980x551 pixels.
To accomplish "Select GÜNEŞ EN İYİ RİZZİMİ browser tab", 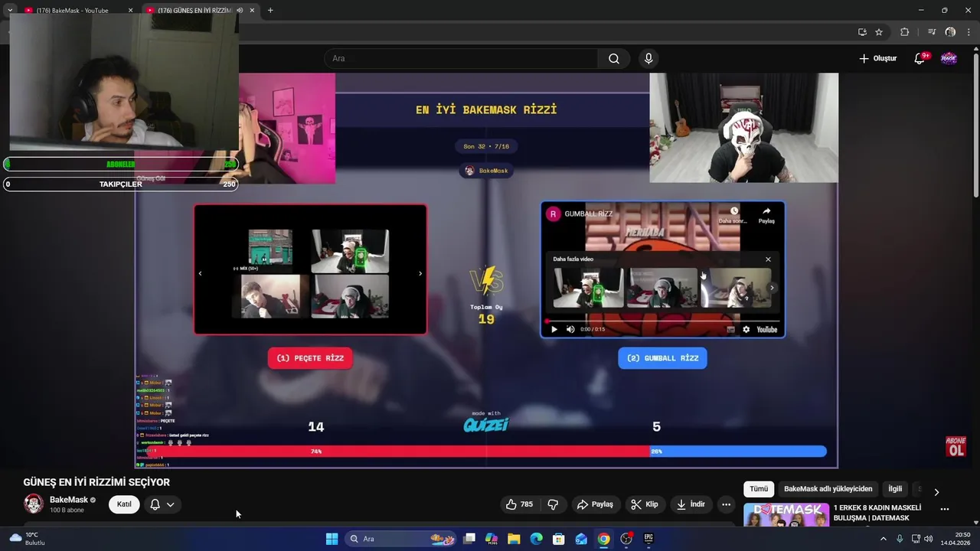I will [195, 11].
